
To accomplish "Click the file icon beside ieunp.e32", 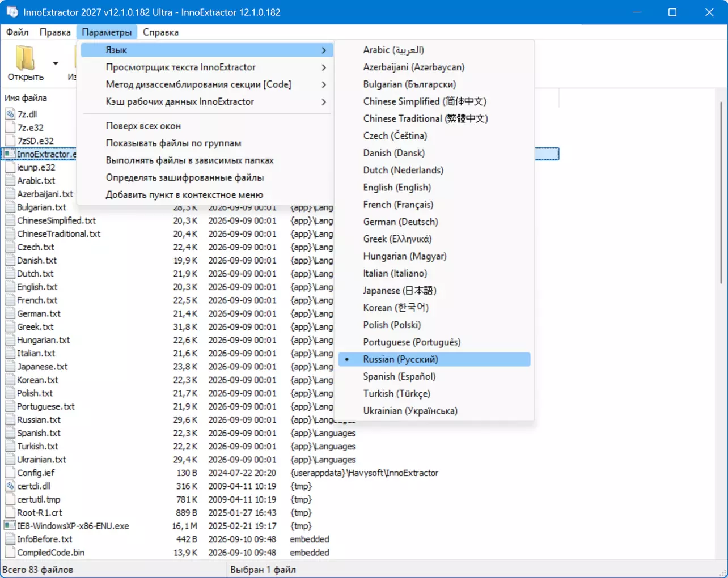I will pos(10,167).
